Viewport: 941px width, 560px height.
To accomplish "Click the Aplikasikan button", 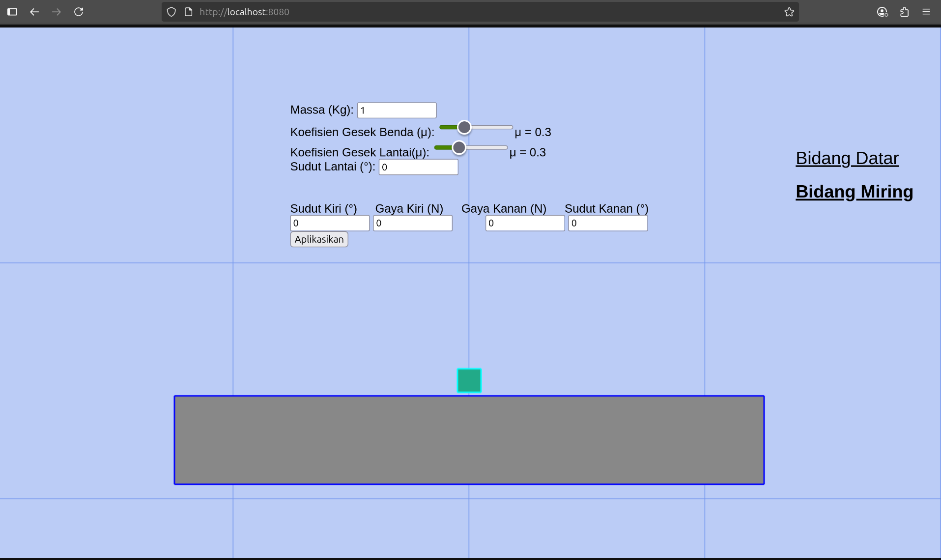I will 319,239.
